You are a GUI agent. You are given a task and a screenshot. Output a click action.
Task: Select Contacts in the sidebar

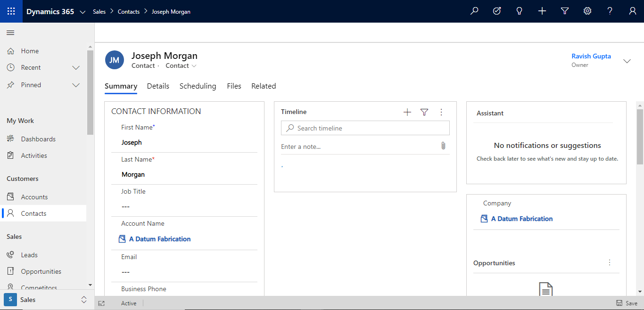43,213
